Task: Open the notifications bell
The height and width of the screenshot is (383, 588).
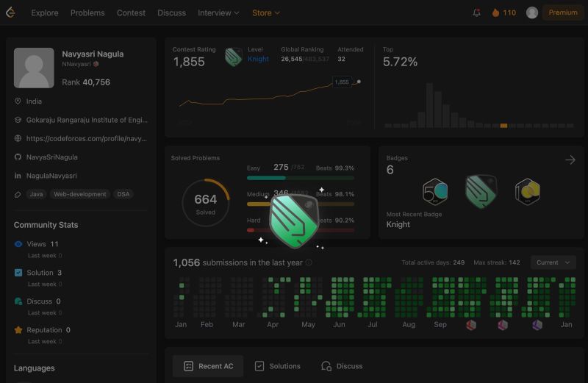Action: (x=476, y=12)
